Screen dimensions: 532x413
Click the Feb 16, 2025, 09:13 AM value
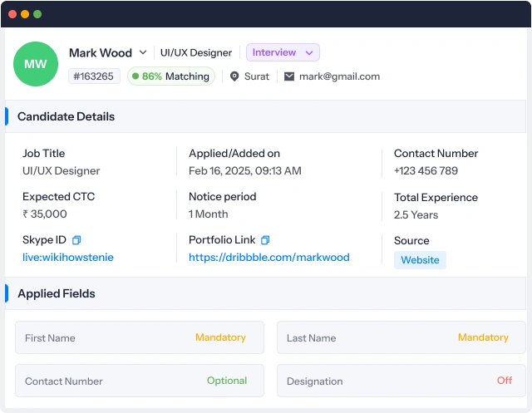[x=245, y=170]
